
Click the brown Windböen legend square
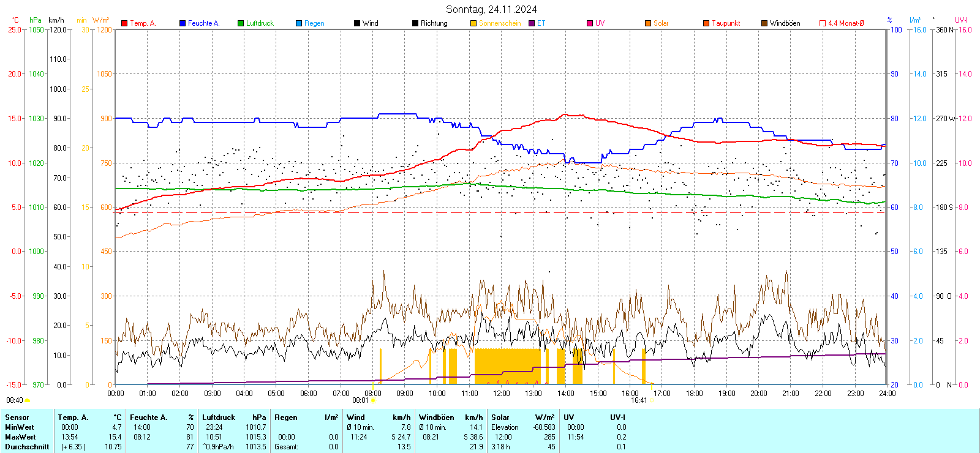pyautogui.click(x=764, y=23)
